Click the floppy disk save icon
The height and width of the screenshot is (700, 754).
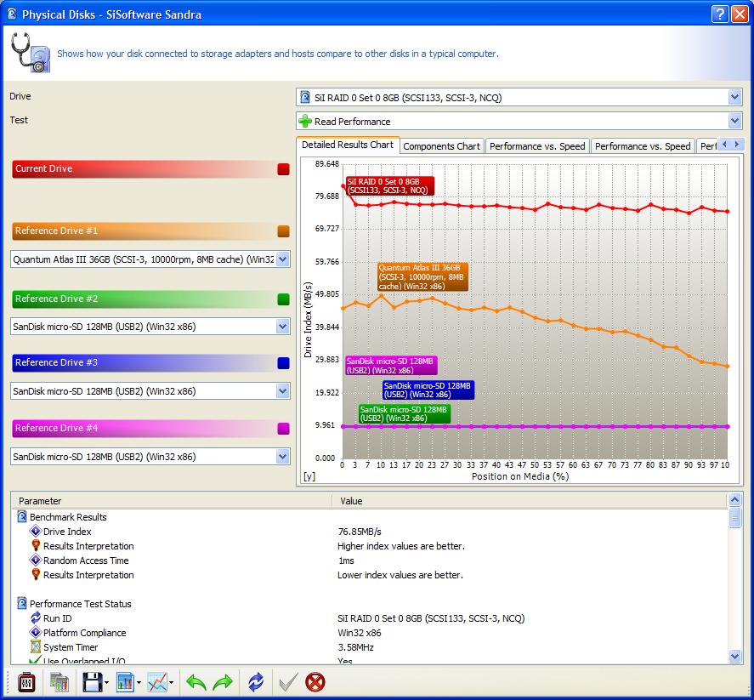[92, 682]
